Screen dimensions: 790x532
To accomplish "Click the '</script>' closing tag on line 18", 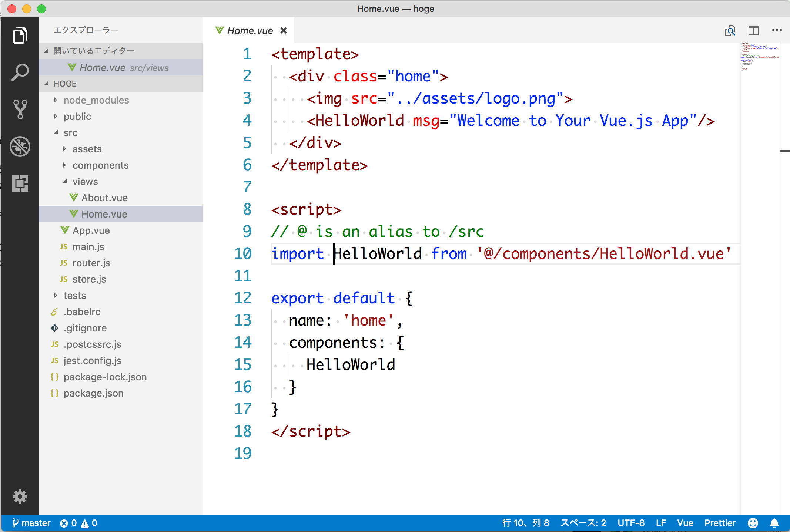I will (x=311, y=431).
